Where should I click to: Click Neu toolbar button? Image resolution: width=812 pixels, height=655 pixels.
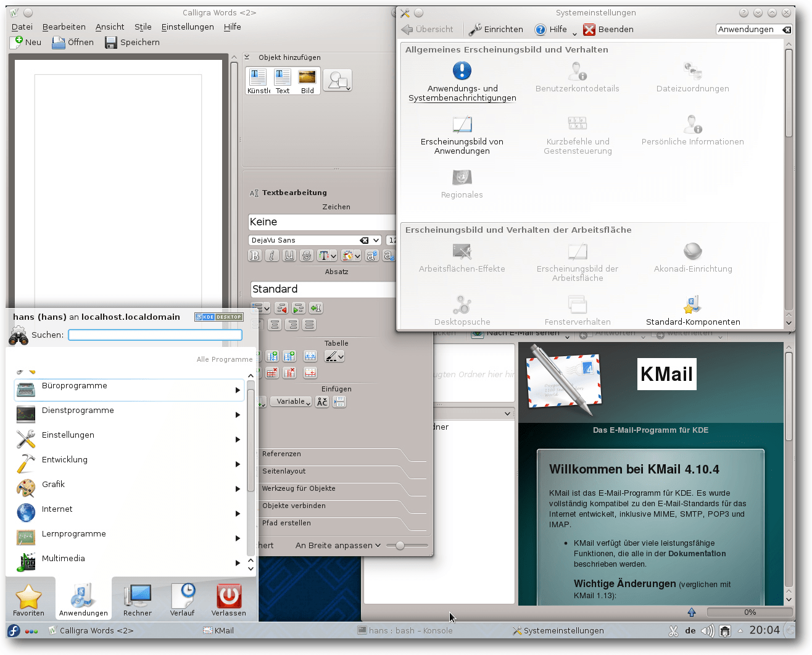point(26,42)
